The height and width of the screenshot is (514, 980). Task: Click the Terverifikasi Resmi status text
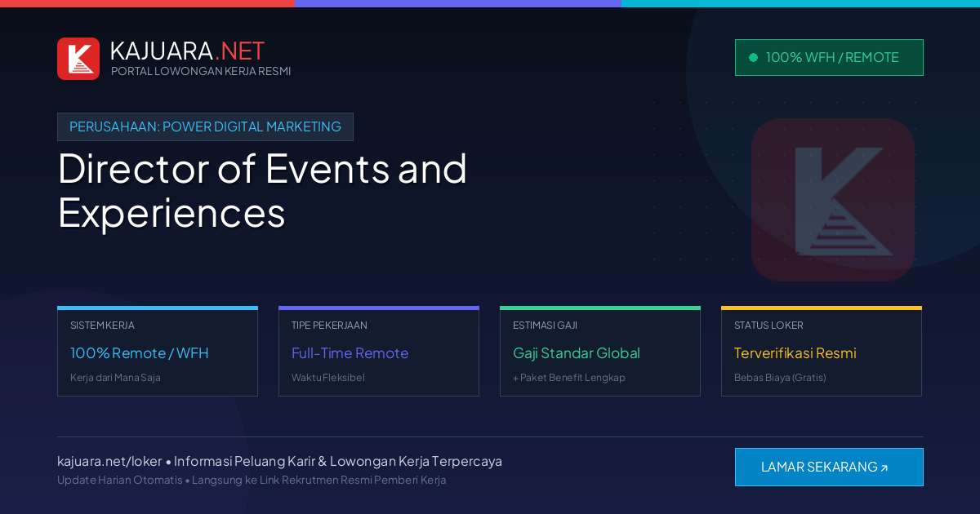tap(795, 353)
